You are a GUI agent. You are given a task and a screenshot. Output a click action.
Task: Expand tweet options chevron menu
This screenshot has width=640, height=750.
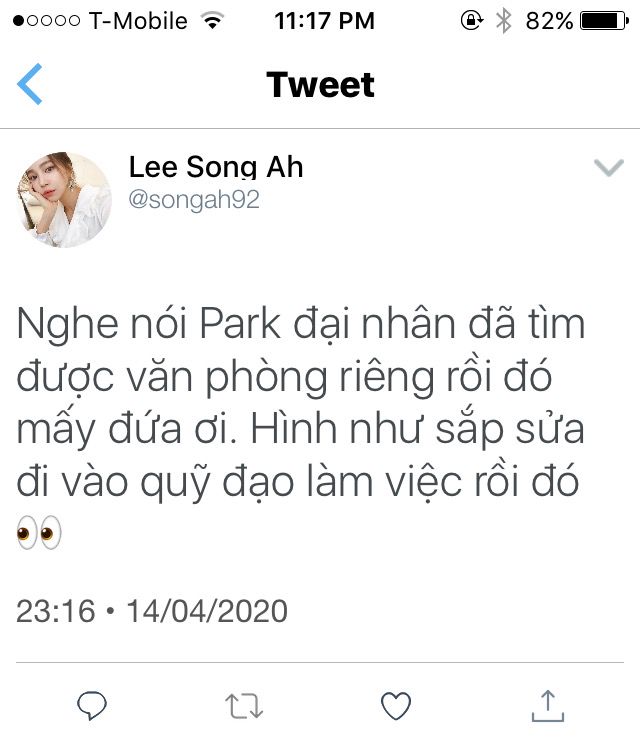pos(608,167)
